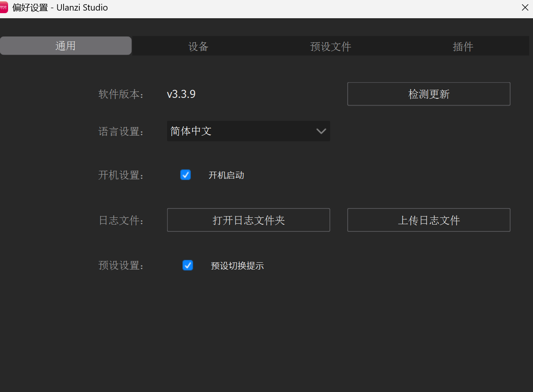This screenshot has width=533, height=392.
Task: Click 打开日志文件夹 button
Action: (248, 220)
